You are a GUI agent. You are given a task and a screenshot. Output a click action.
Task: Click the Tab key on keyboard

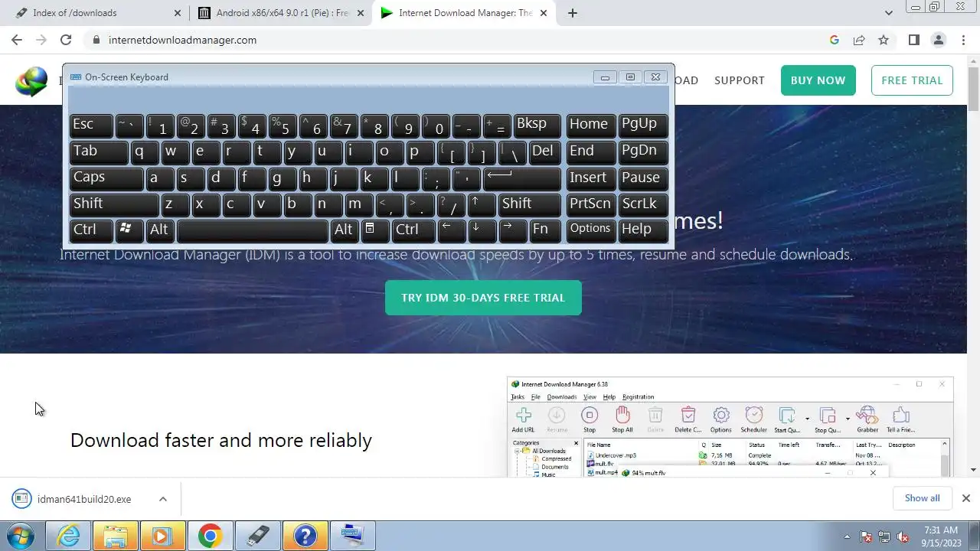pyautogui.click(x=99, y=152)
